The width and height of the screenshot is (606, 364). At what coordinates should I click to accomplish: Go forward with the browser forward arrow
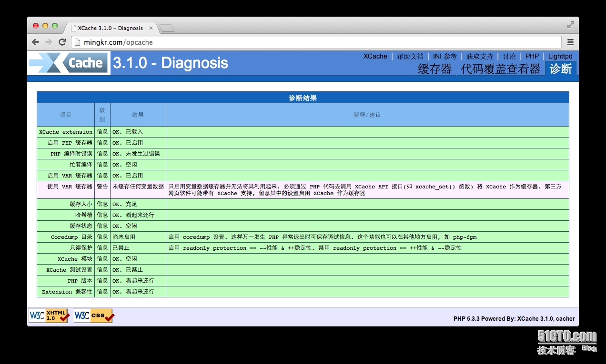point(49,42)
